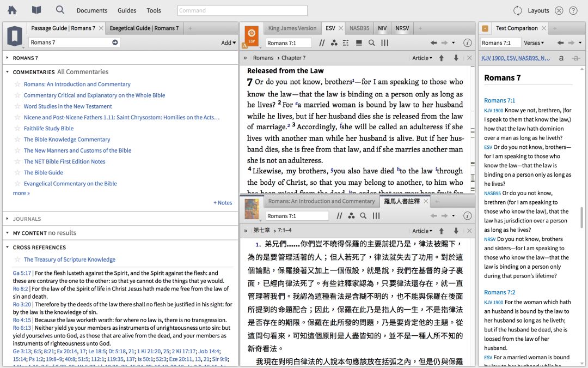The width and height of the screenshot is (588, 368).
Task: Click the interlinear icon in ESV panel
Action: (346, 43)
